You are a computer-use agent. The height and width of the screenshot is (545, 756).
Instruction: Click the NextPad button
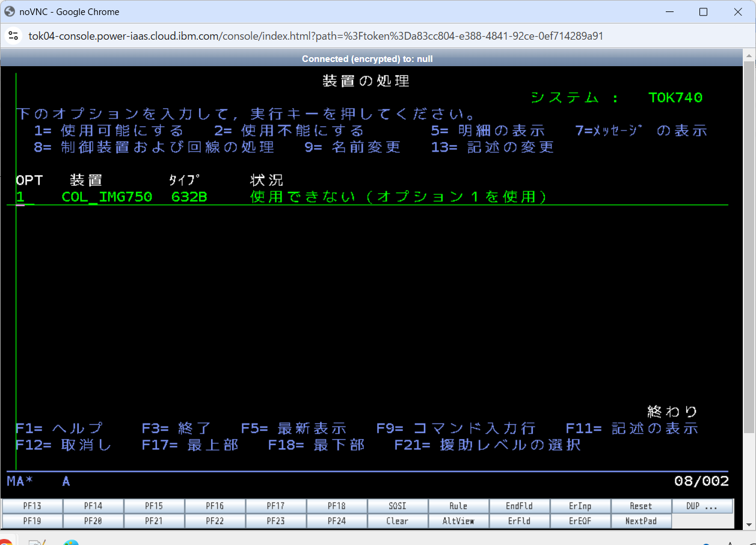pos(641,521)
